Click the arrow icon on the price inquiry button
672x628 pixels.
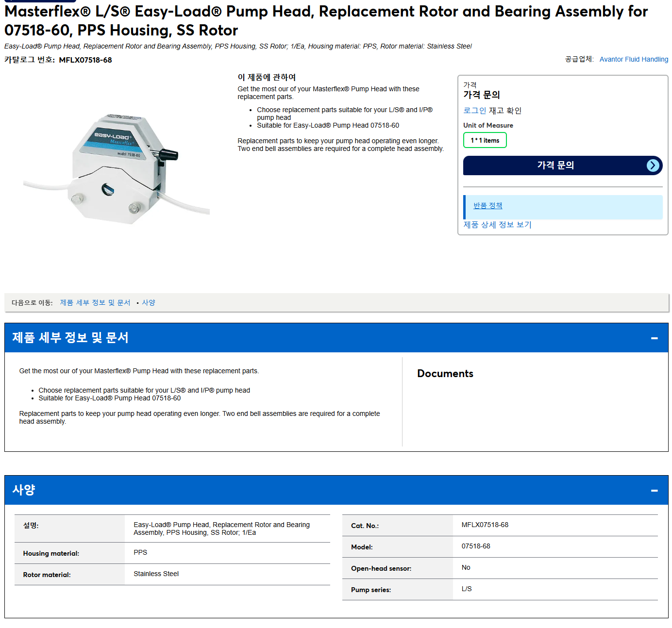(653, 165)
